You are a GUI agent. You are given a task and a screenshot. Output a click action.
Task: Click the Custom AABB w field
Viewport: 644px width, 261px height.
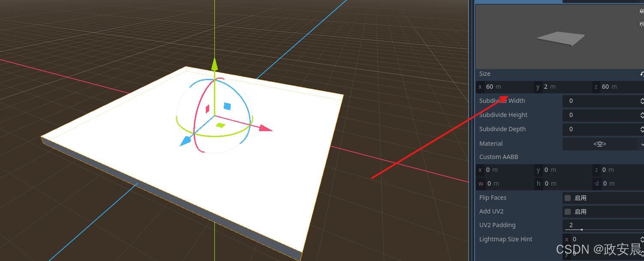tap(505, 184)
